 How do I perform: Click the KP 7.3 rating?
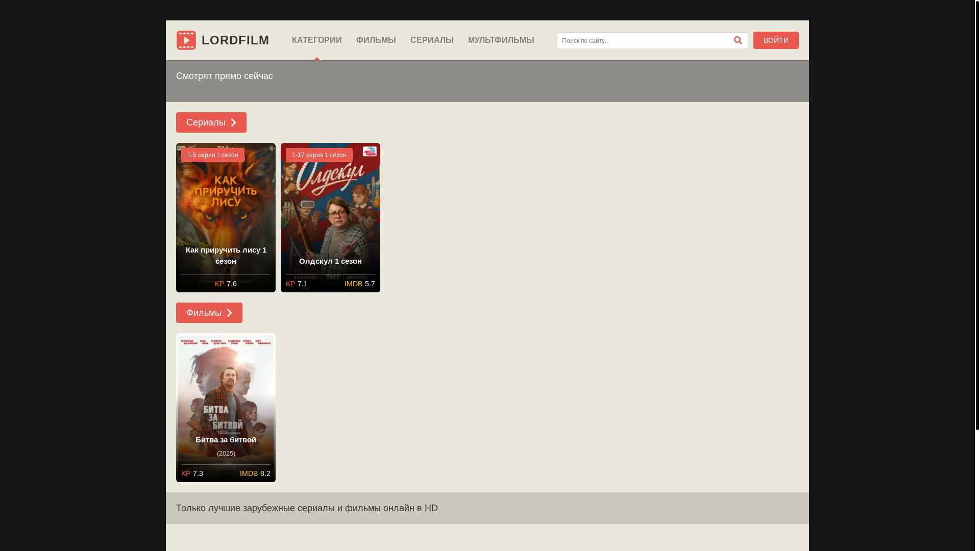pos(192,473)
